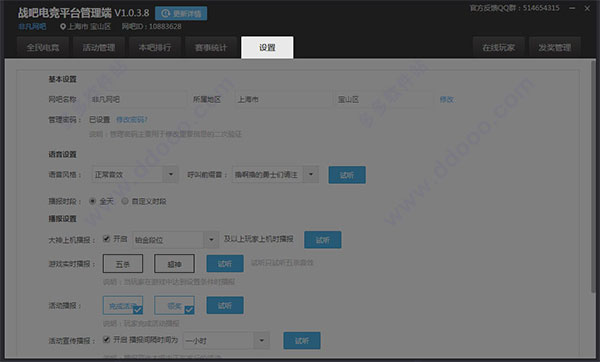Click the 修改 link beside the region

point(447,99)
